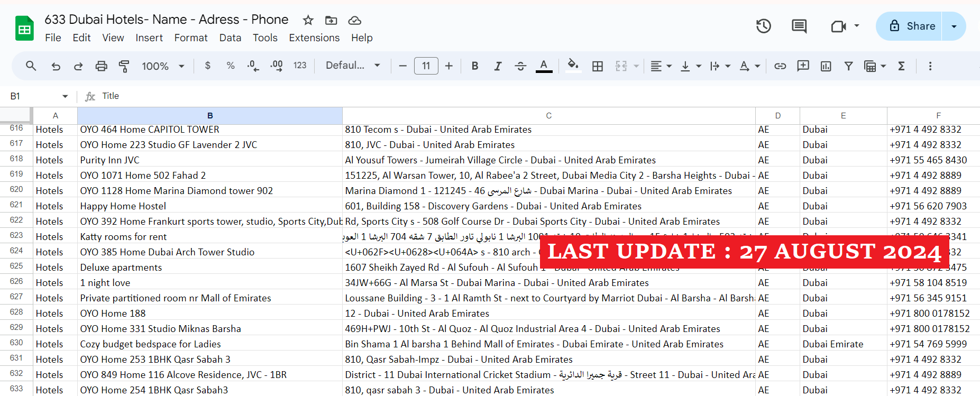Increase the font size
Screen dimensions: 980x396
pos(449,66)
